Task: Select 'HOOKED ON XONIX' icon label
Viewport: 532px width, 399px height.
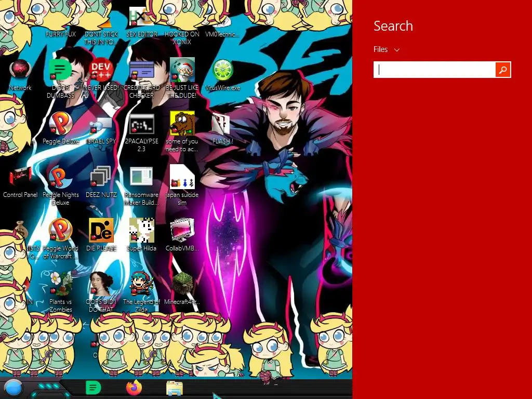Action: tap(182, 38)
